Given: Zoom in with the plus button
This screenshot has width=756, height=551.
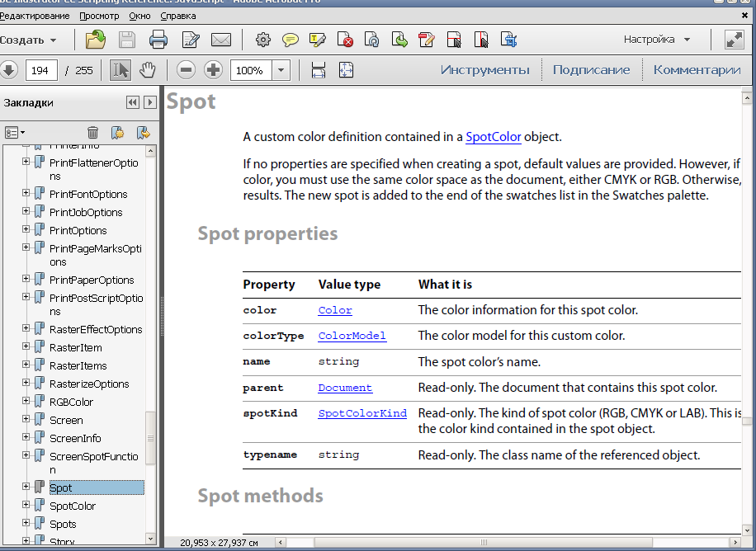Looking at the screenshot, I should click(213, 70).
